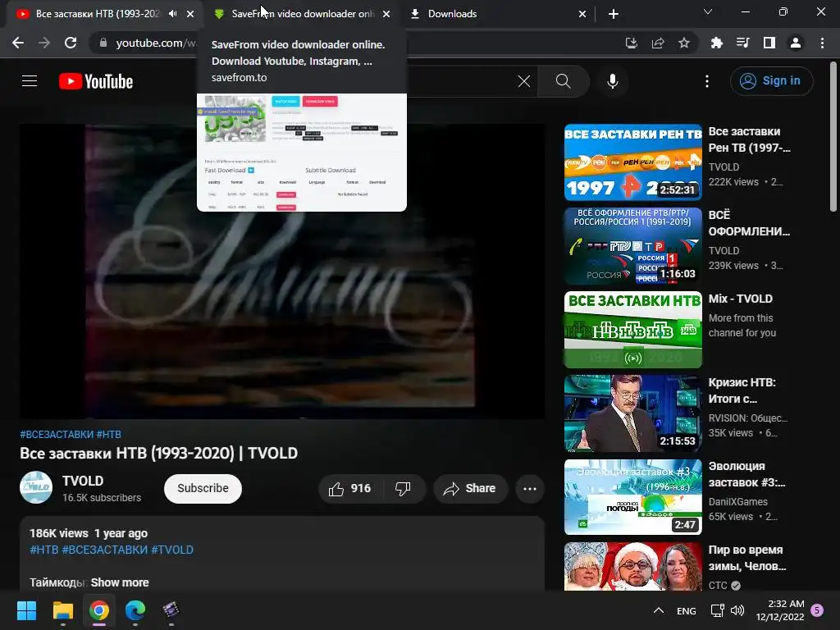Viewport: 840px width, 630px height.
Task: Open the #НТВ hashtag above title
Action: coord(109,435)
